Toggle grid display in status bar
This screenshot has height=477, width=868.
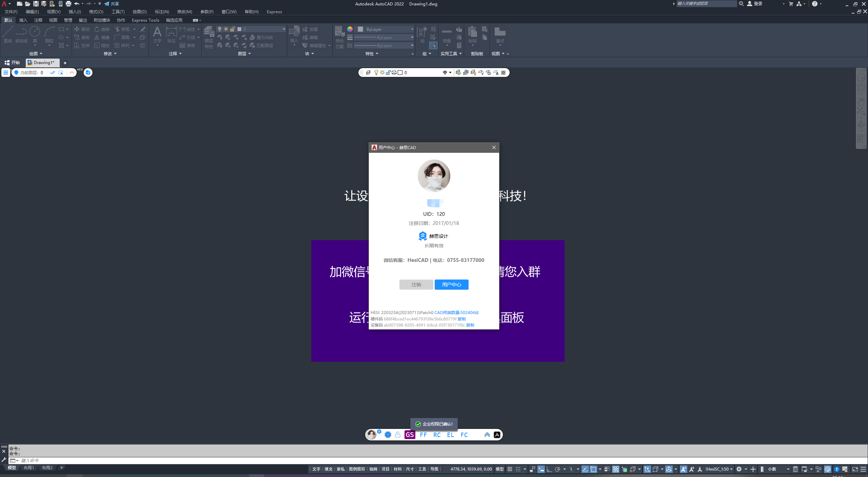pyautogui.click(x=510, y=469)
